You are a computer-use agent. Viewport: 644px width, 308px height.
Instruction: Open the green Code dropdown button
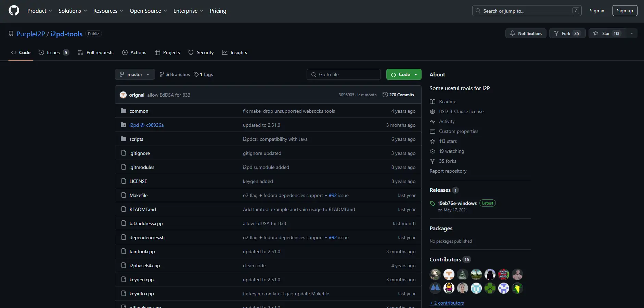404,74
